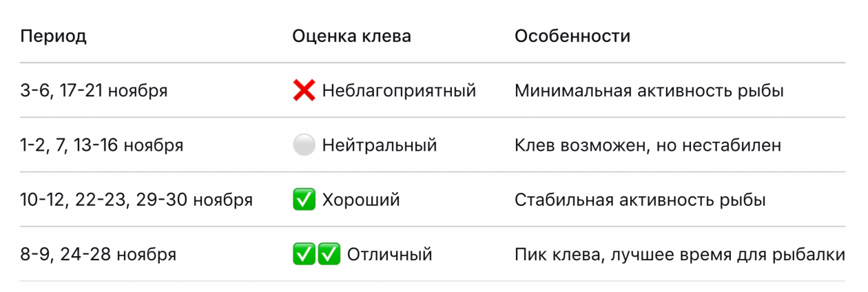This screenshot has width=868, height=292.
Task: Select the text Минимальная активность рыбы
Action: point(649,90)
